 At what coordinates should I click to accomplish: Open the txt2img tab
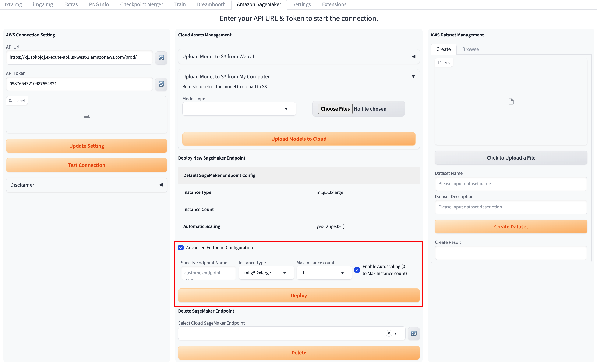click(13, 4)
